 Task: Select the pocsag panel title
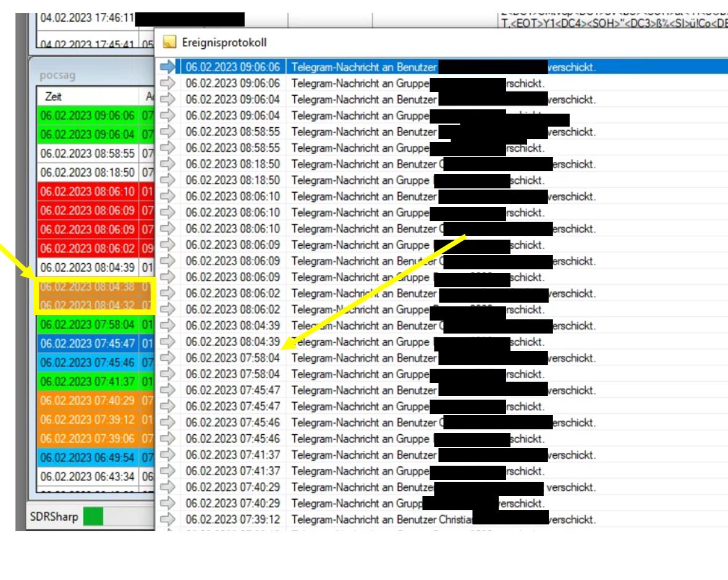[58, 75]
